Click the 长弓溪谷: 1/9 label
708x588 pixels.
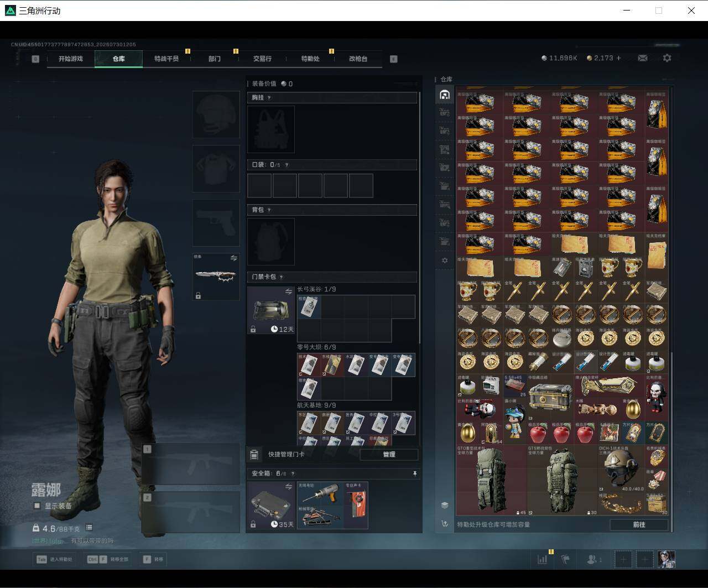[x=316, y=289]
